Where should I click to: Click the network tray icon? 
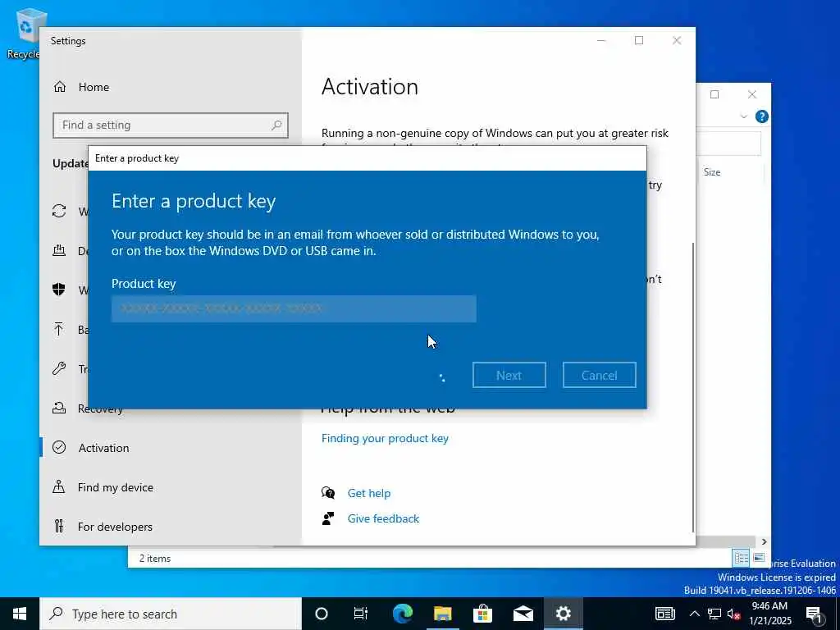(714, 614)
